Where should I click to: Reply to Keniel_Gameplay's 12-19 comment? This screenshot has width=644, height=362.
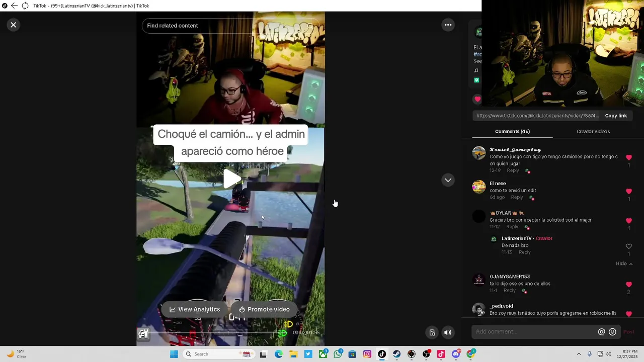tap(513, 170)
